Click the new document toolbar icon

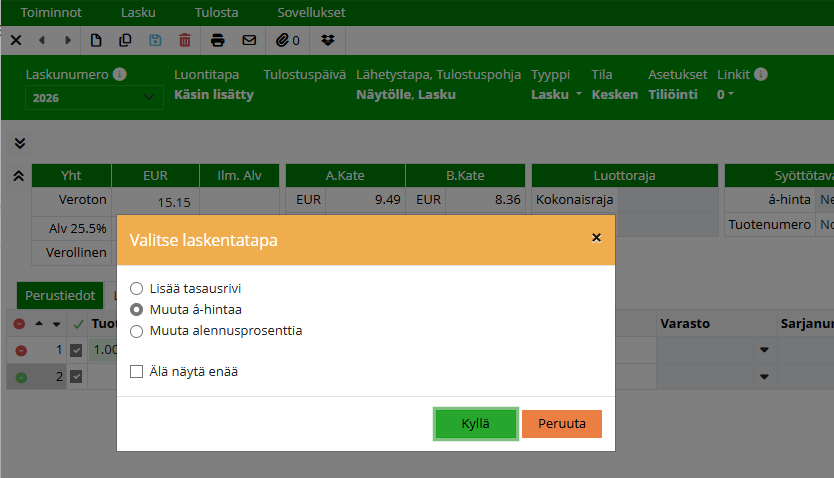(x=96, y=41)
